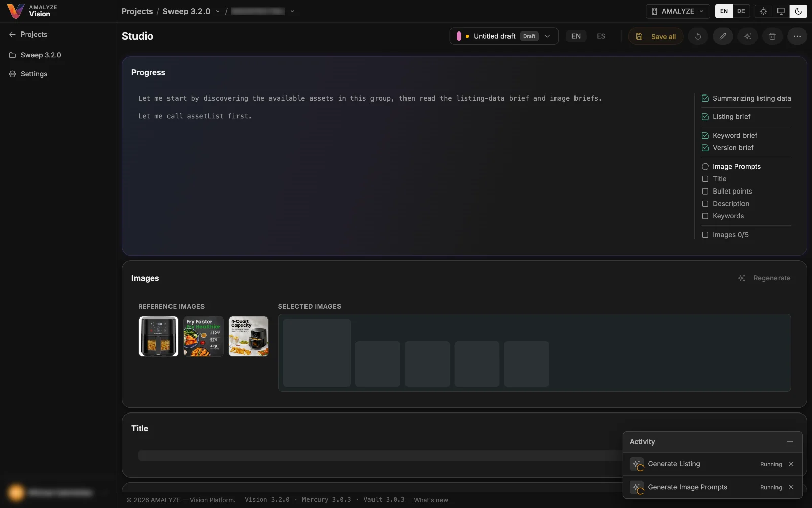The width and height of the screenshot is (812, 508).
Task: Click the sparkle generate icon in toolbar
Action: tap(748, 36)
